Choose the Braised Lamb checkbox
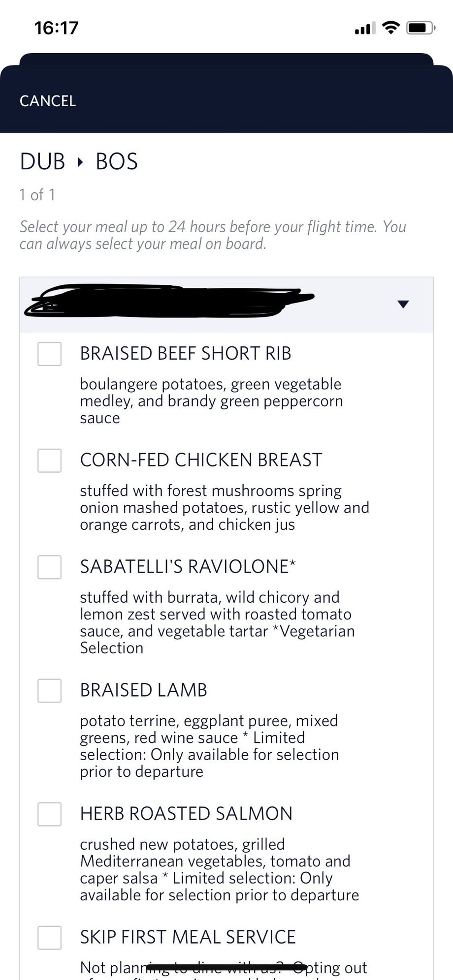453x980 pixels. [x=50, y=691]
